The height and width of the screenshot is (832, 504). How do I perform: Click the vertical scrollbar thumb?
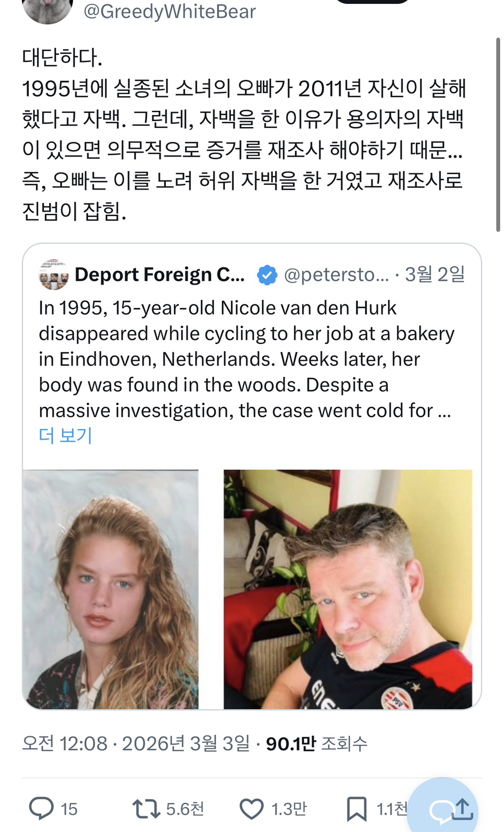pos(498,134)
